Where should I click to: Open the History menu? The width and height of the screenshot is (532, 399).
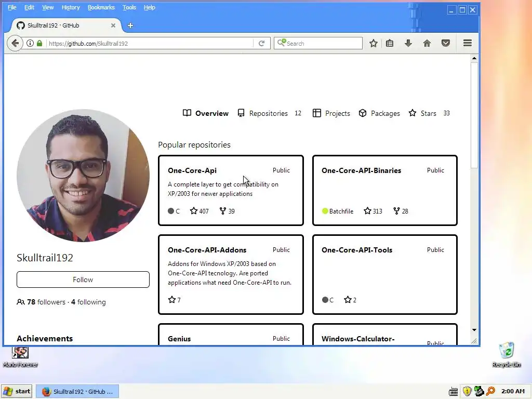coord(71,7)
